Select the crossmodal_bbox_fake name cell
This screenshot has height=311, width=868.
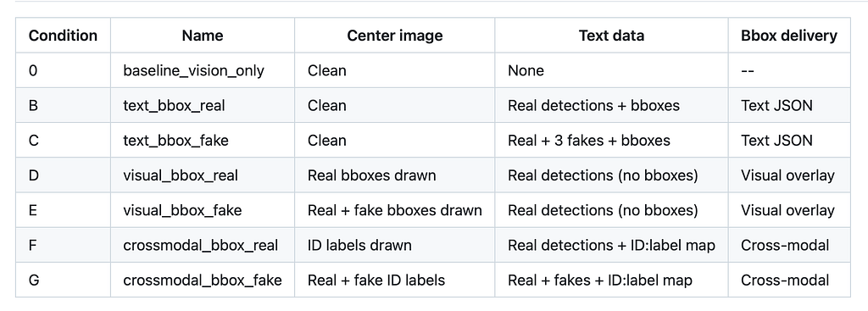203,280
